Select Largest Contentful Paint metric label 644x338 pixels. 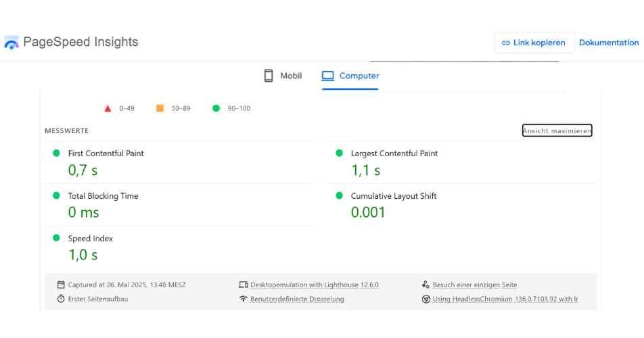click(394, 153)
